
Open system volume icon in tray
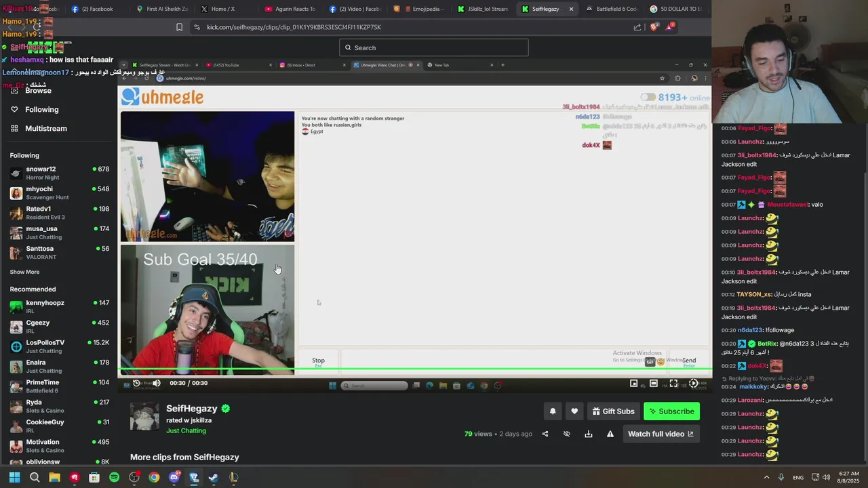[x=826, y=477]
